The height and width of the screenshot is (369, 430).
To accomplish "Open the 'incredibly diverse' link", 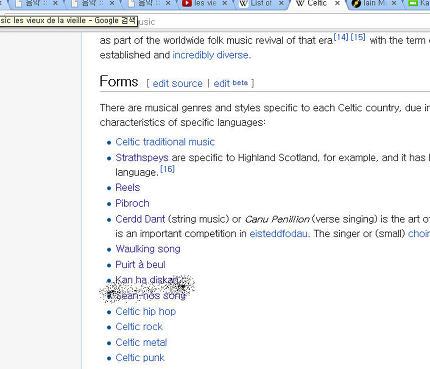I will click(x=210, y=55).
